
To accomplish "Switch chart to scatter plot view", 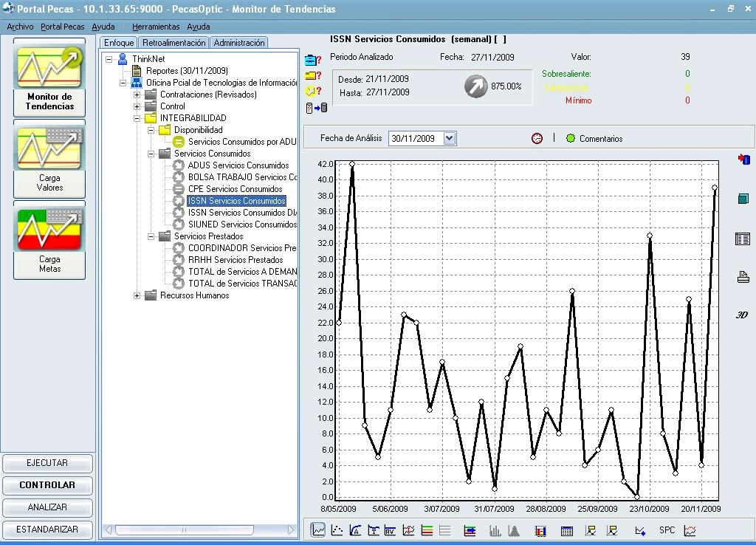I will (337, 530).
